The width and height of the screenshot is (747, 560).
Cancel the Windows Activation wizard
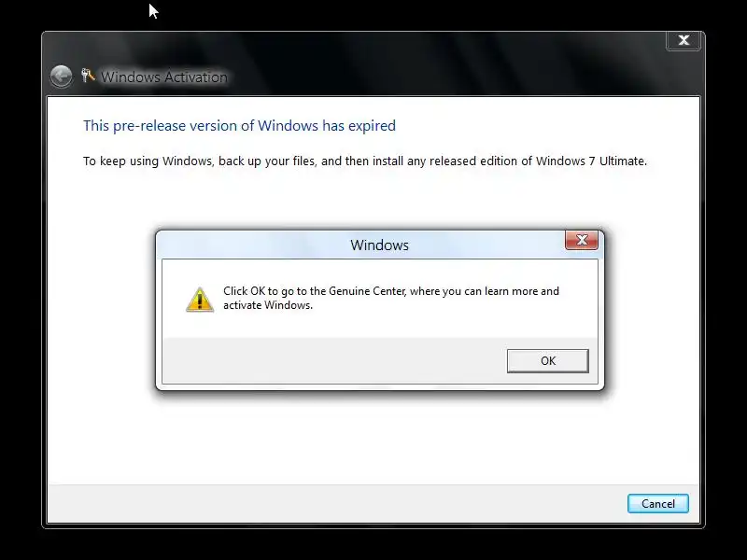point(658,504)
